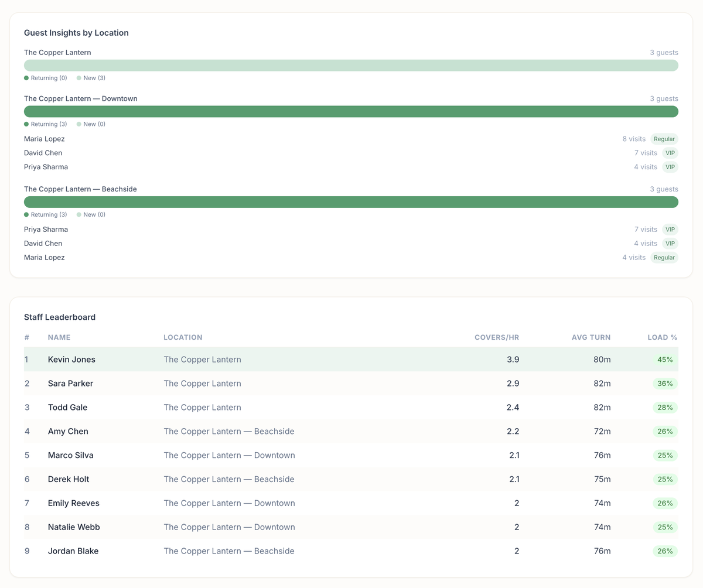Select Marco Silva in the leaderboard
The width and height of the screenshot is (703, 588).
click(x=70, y=456)
